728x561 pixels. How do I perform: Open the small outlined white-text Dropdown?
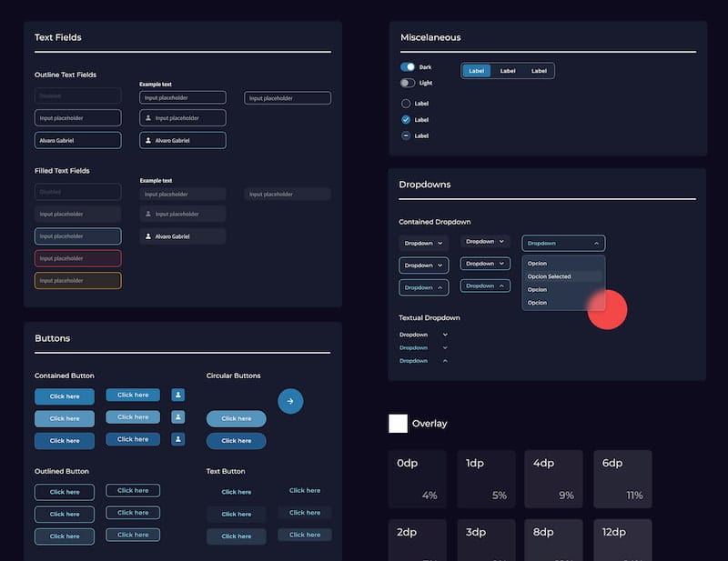point(485,264)
